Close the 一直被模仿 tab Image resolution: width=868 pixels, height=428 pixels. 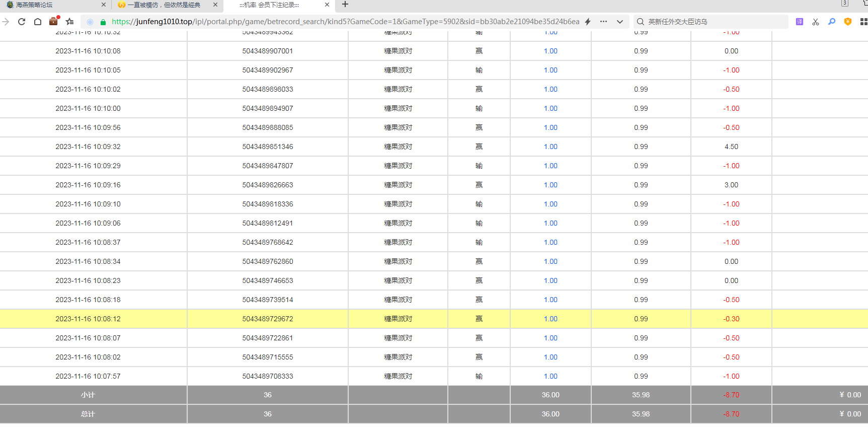pos(215,5)
